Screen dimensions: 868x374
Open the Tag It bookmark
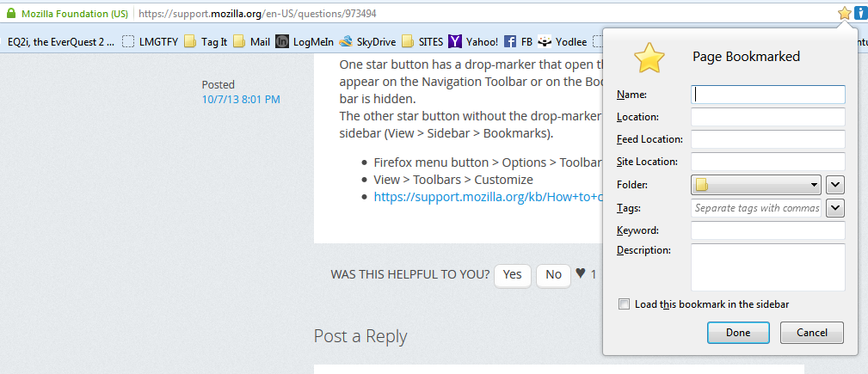[x=206, y=41]
